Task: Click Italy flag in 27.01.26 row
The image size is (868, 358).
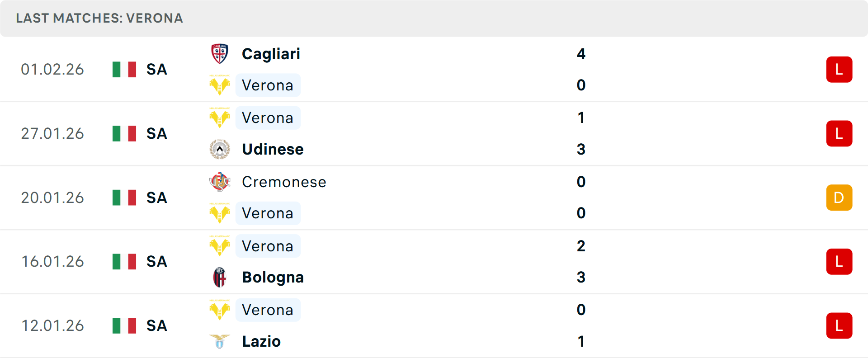Action: pos(124,133)
